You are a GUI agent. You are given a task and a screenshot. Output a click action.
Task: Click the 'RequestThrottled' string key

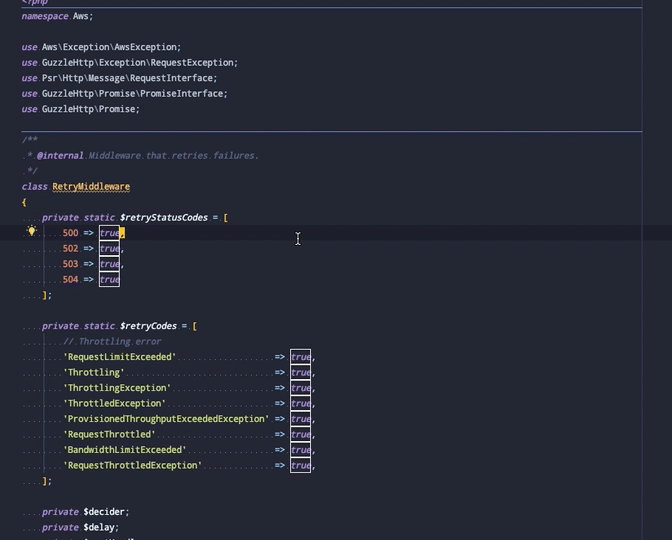point(109,434)
